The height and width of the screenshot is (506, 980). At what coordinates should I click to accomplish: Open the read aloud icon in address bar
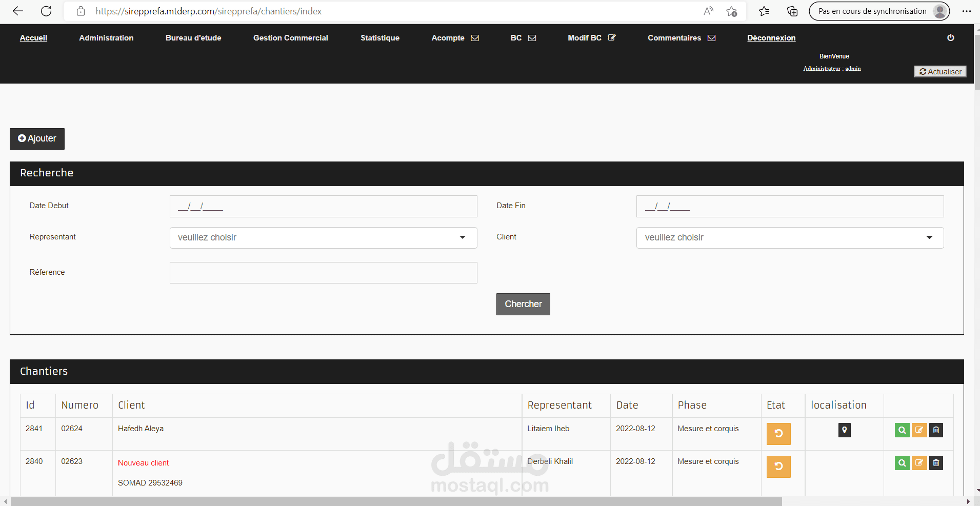pyautogui.click(x=708, y=11)
